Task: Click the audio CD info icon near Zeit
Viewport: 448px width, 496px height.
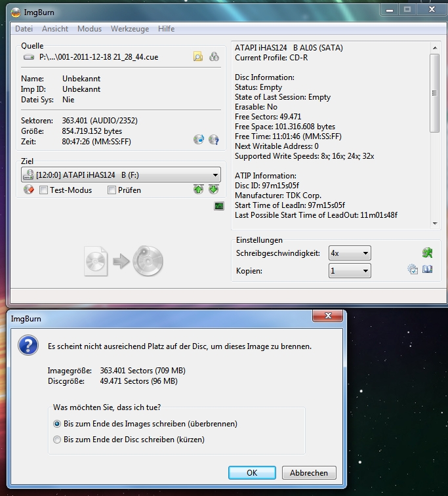Action: (199, 140)
